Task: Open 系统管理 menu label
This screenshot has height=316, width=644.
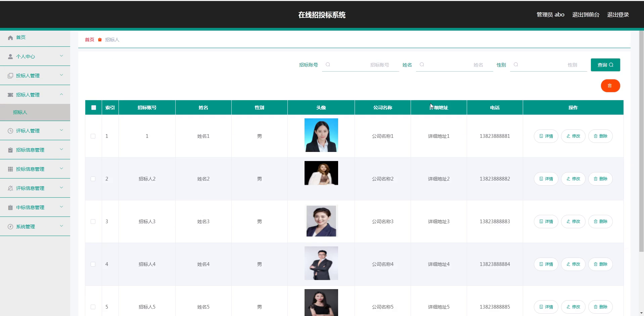Action: coord(26,227)
